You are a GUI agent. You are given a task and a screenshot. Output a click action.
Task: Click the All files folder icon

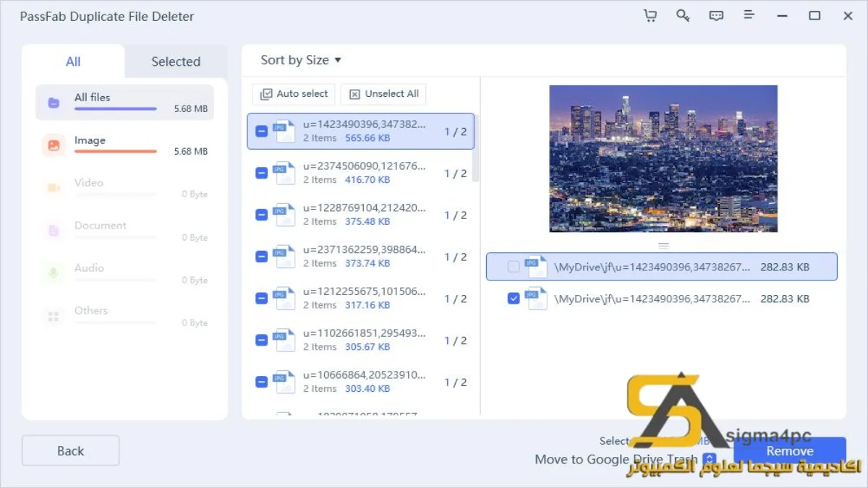[54, 103]
